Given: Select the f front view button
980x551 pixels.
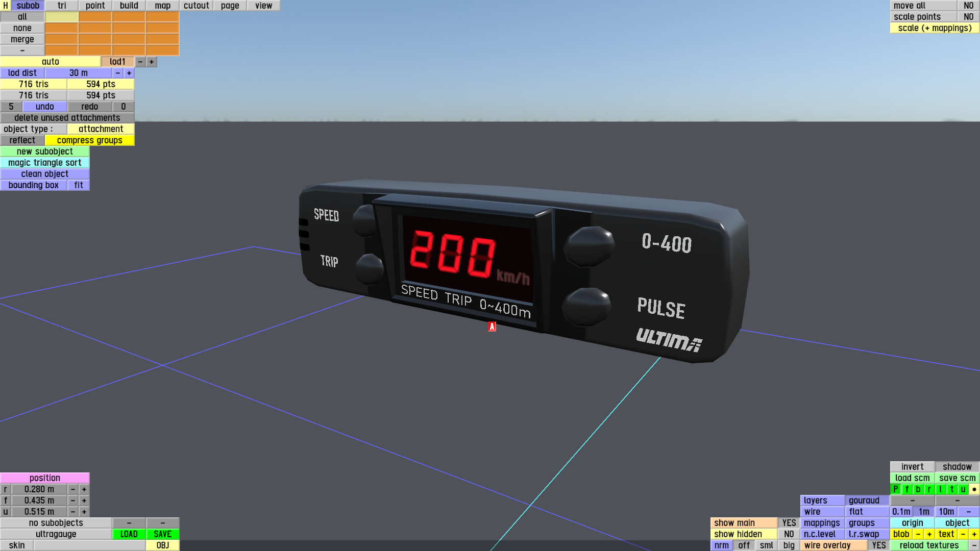Looking at the screenshot, I should coord(906,489).
